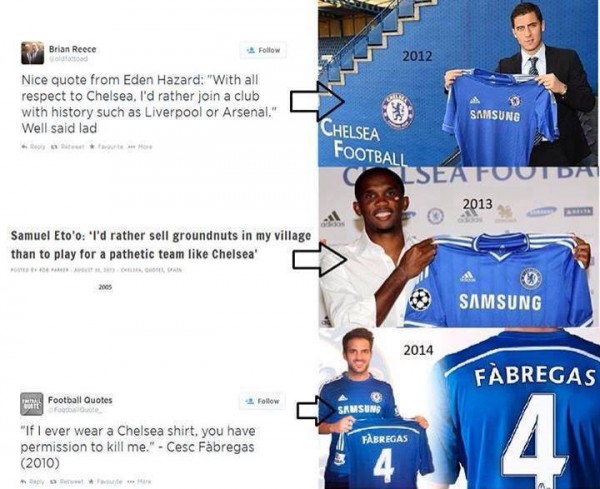Viewport: 600px width, 489px height.
Task: Retweet the Eden Hazard quote tweet
Action: click(67, 147)
